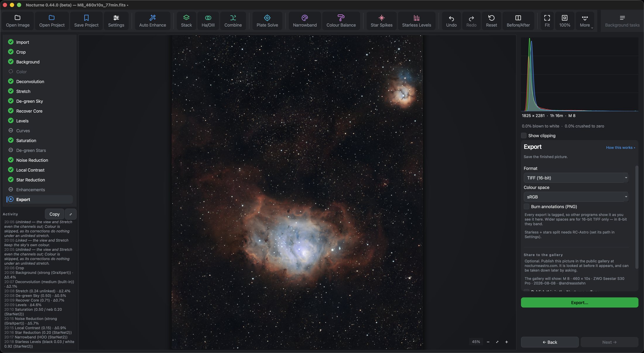Screen dimensions: 644x353
Task: Save Project from the toolbar
Action: coord(86,21)
